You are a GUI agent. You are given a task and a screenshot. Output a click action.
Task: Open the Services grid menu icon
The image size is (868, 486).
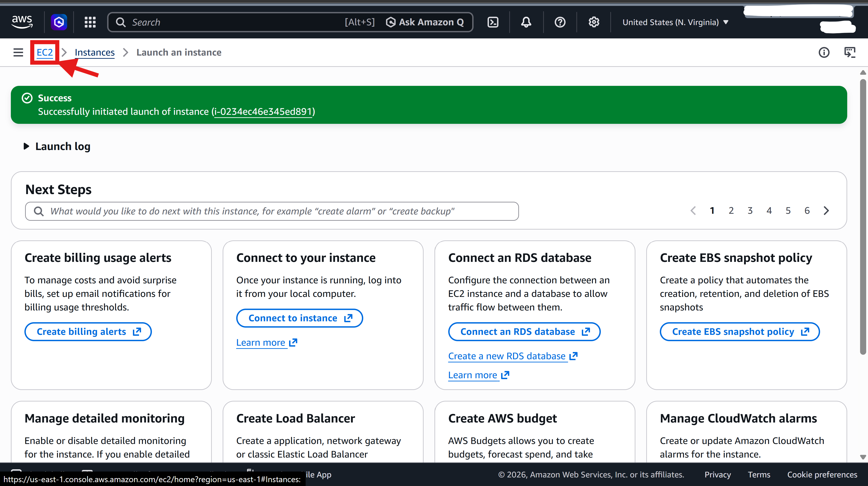click(x=90, y=22)
